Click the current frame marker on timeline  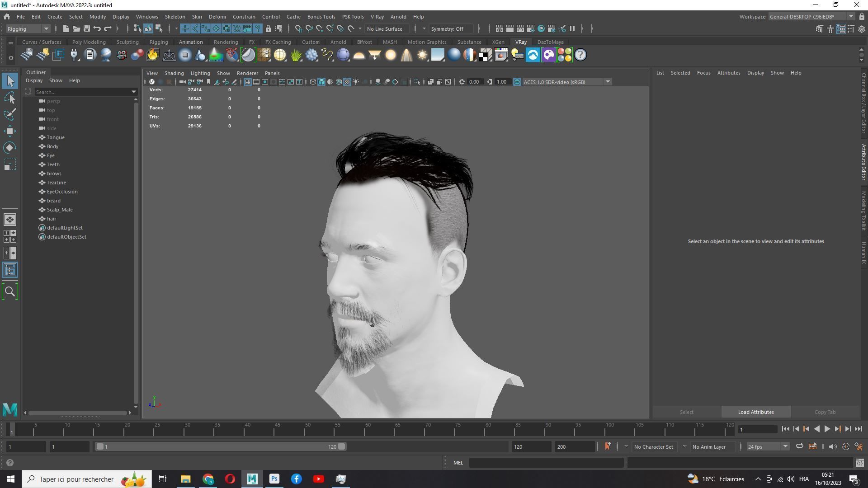click(12, 430)
